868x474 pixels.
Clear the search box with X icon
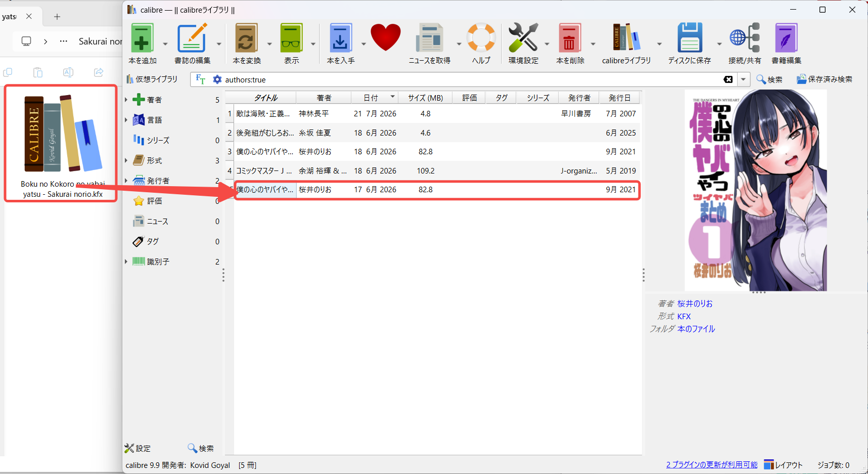pyautogui.click(x=728, y=79)
